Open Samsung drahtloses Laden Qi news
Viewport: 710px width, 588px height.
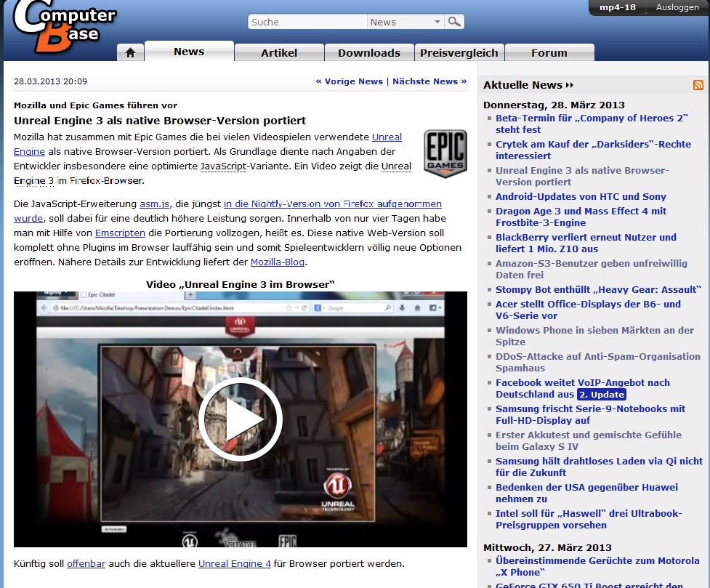pos(599,467)
